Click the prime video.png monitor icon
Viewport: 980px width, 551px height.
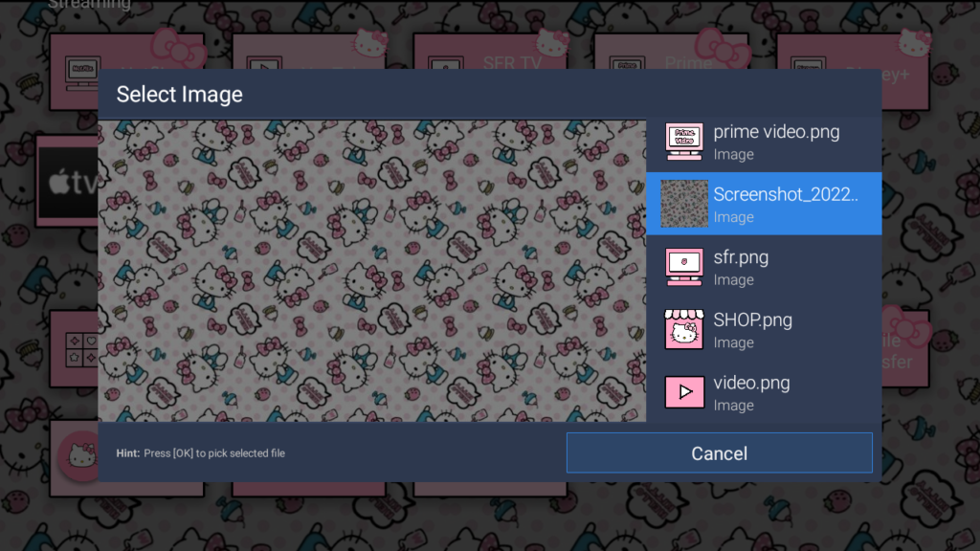tap(683, 142)
